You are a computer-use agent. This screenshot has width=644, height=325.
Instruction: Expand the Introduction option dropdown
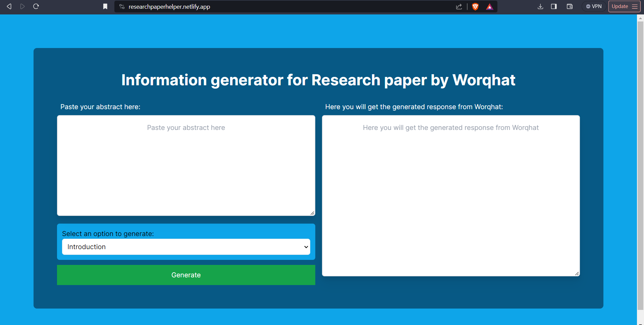(x=186, y=247)
